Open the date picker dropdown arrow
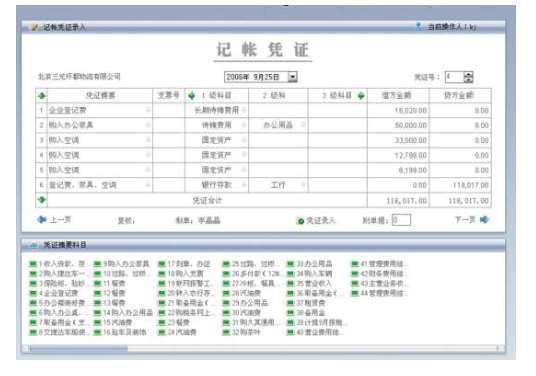The image size is (536, 376). click(x=293, y=77)
